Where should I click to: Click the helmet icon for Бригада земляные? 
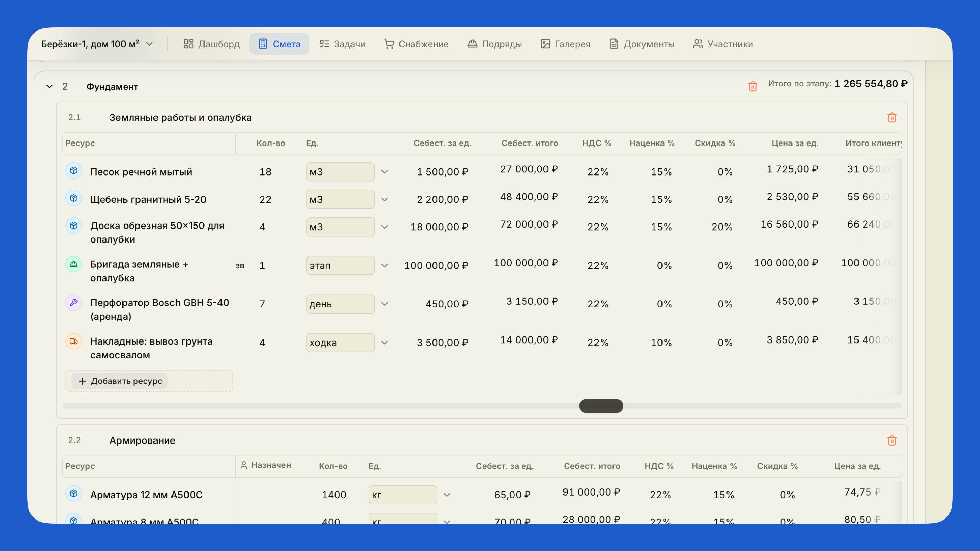tap(74, 264)
